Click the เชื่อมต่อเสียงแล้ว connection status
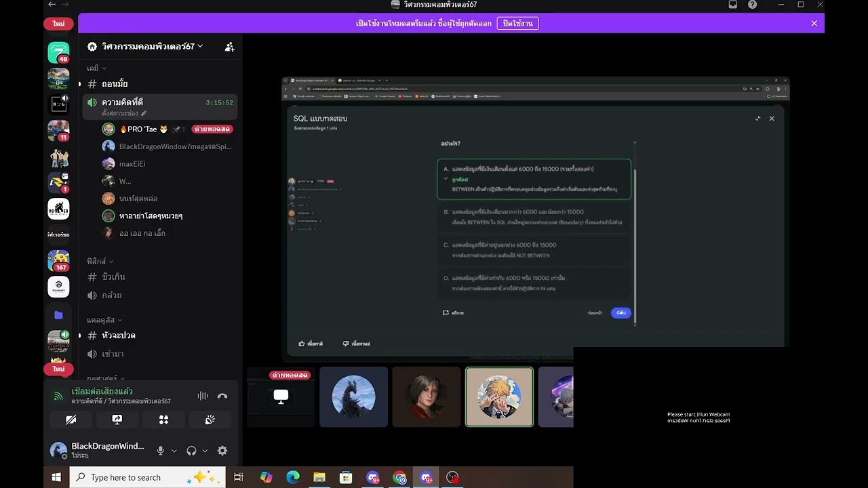The image size is (868, 488). pos(102,392)
